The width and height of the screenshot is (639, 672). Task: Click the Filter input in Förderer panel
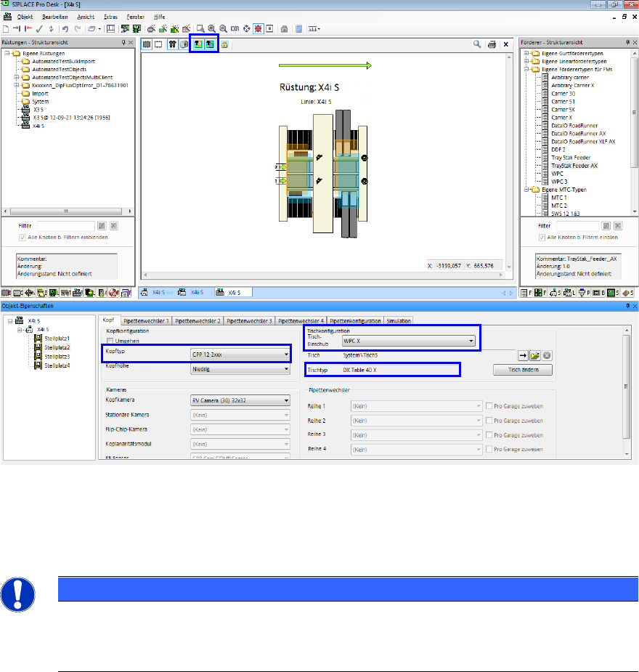577,226
